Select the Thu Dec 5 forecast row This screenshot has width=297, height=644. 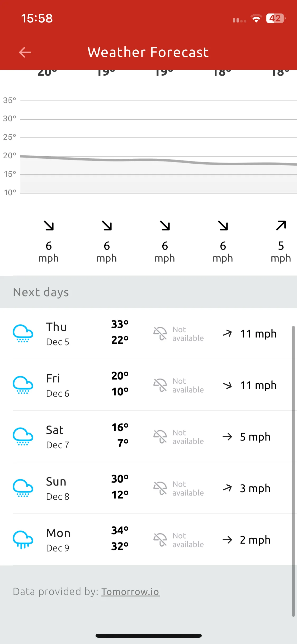pyautogui.click(x=148, y=333)
